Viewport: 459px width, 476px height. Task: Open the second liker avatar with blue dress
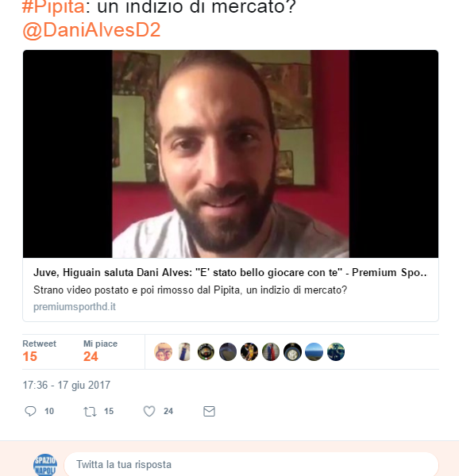[x=184, y=351]
